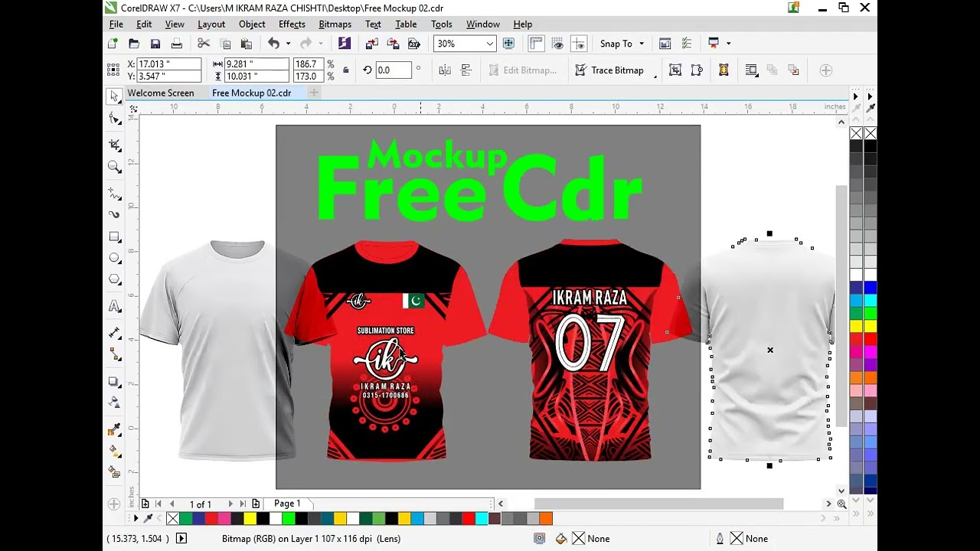Viewport: 980px width, 551px height.
Task: Toggle Show Rulers button
Action: [536, 44]
